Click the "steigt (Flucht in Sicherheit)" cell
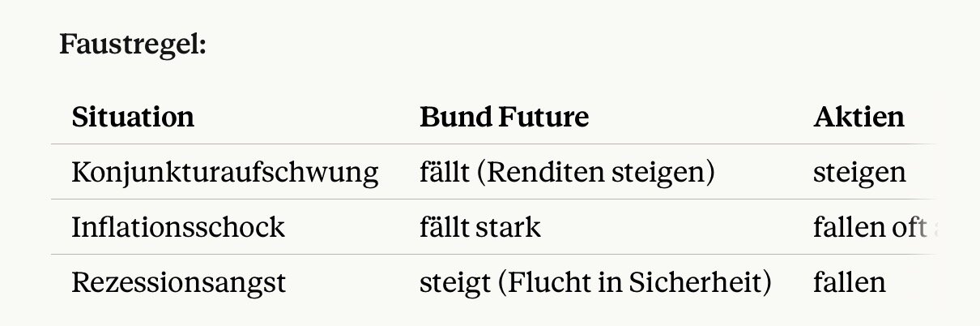The height and width of the screenshot is (326, 980). pyautogui.click(x=595, y=282)
